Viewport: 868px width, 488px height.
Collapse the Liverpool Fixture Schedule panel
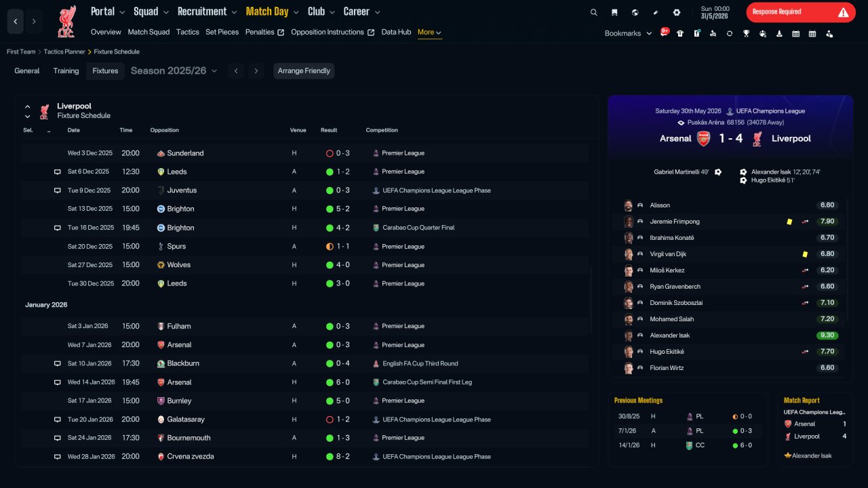(x=27, y=106)
